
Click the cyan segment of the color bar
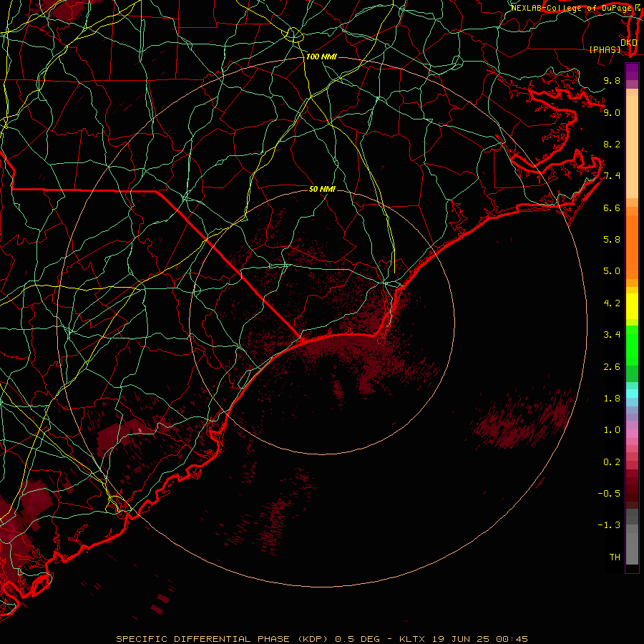632,394
